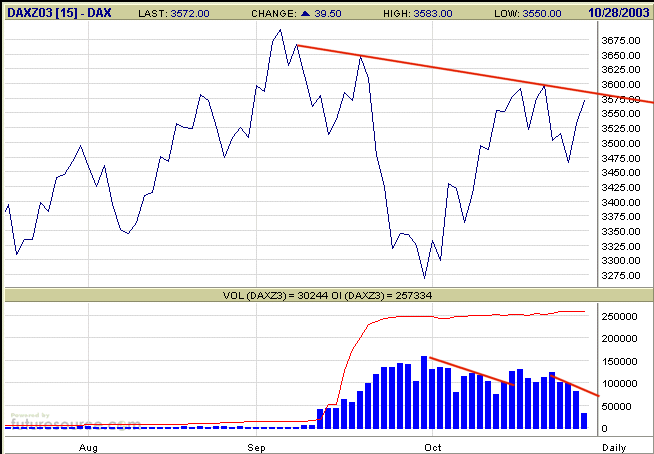Click the red descending trendline on price chart
Viewport: 654px width, 454px height.
(x=475, y=74)
